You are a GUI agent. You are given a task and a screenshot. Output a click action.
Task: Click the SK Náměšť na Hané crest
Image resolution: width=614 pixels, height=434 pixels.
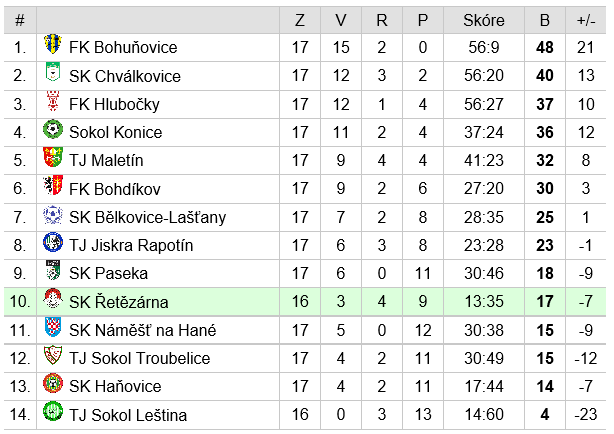click(x=53, y=327)
